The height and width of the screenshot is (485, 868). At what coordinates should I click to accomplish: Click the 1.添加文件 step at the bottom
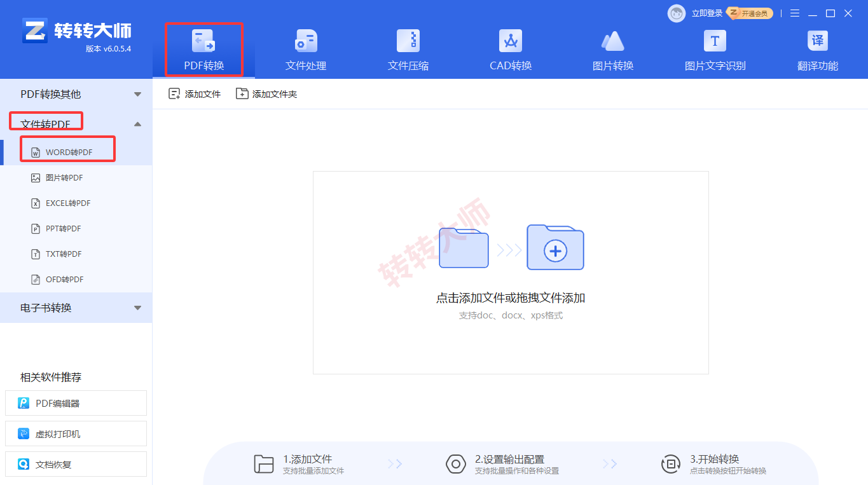click(x=299, y=464)
